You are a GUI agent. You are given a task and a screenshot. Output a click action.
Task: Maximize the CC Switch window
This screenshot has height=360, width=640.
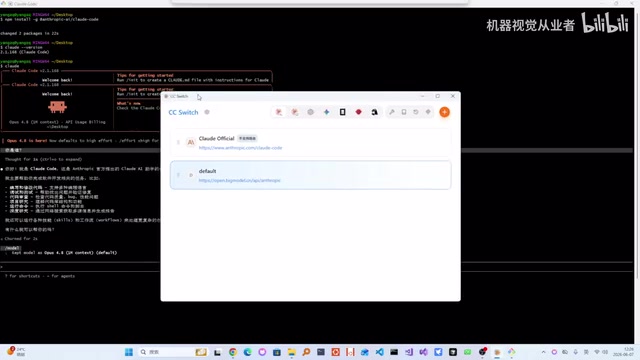pos(438,96)
